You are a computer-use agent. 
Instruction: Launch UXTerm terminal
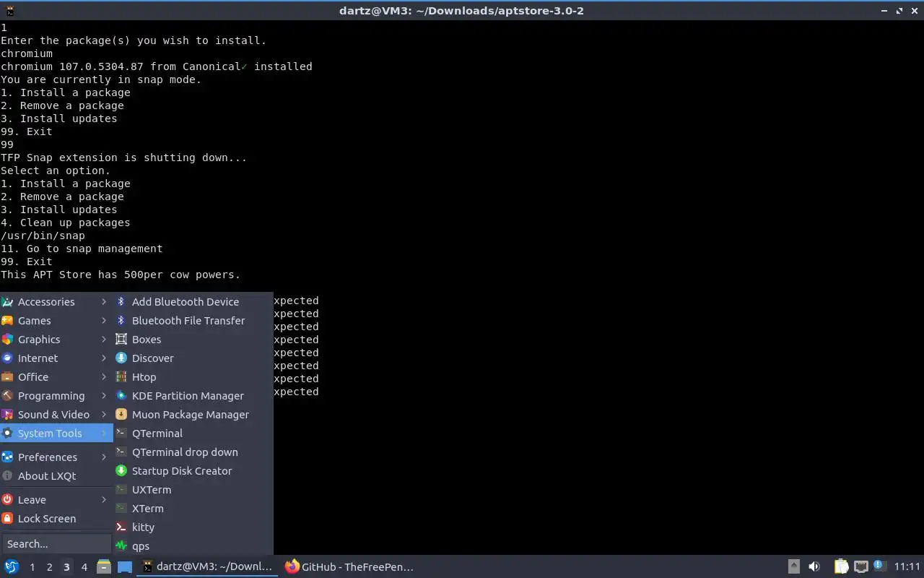pos(193,490)
